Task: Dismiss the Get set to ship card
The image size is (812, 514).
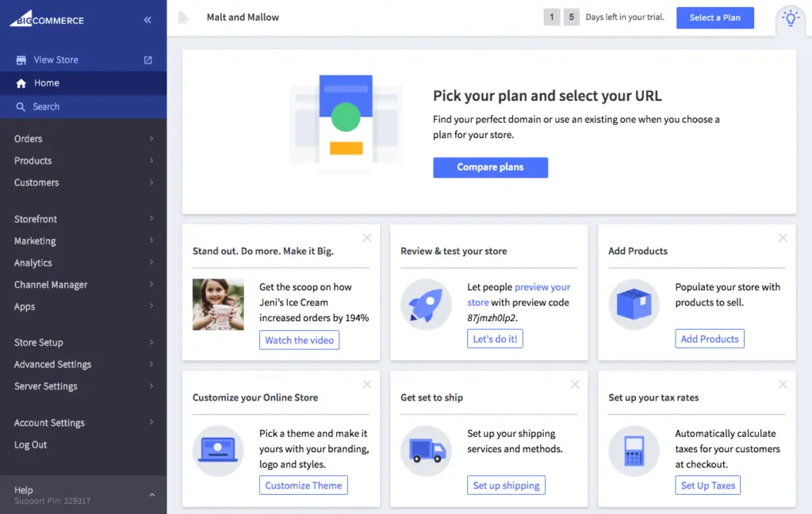Action: click(x=575, y=385)
